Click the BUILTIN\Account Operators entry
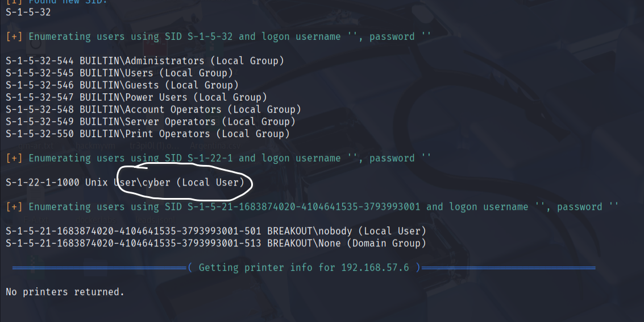 153,109
